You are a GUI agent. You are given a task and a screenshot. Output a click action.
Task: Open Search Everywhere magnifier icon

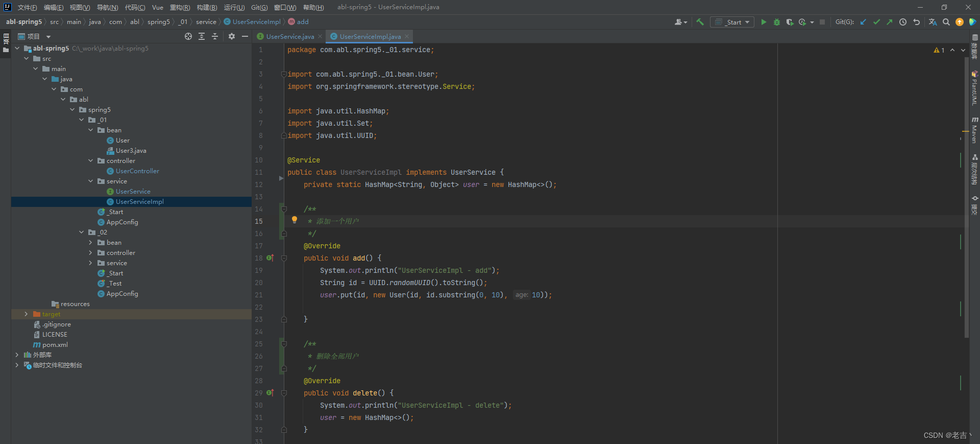(946, 22)
